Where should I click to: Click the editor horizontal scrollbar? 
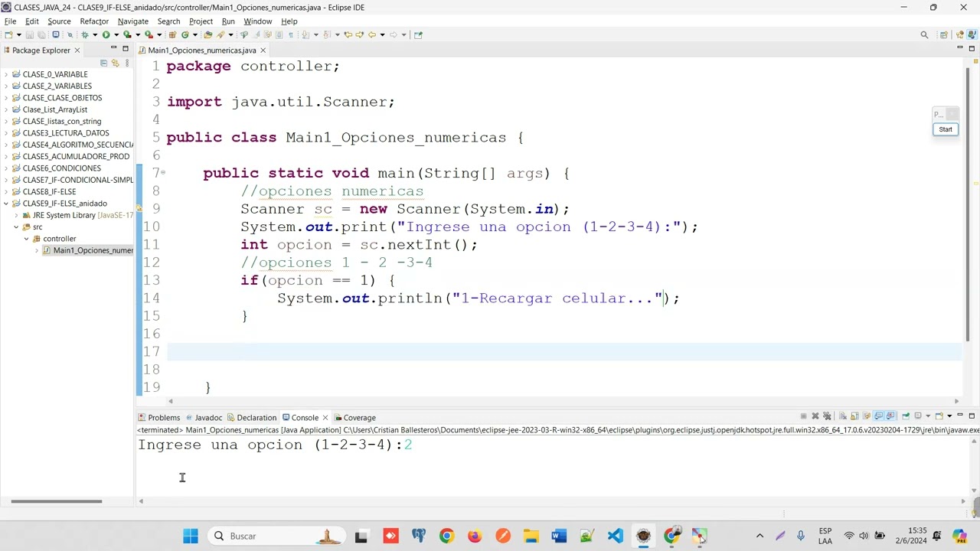pyautogui.click(x=563, y=401)
